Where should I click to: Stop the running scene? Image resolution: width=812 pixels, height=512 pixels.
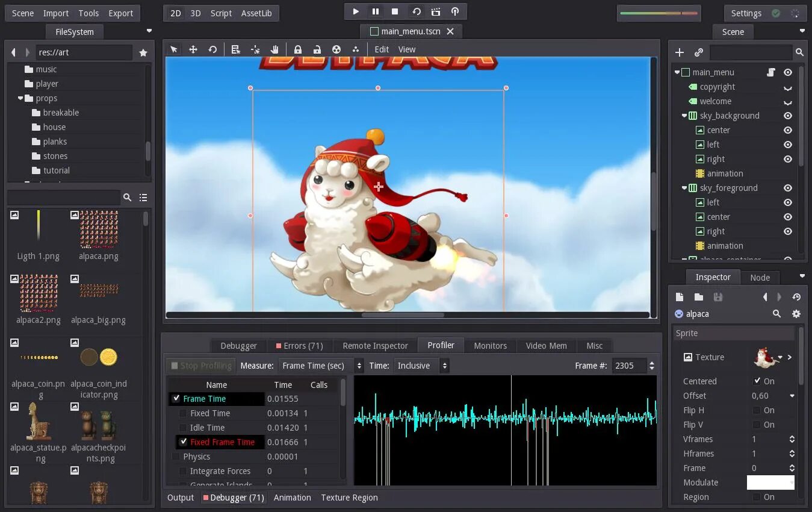point(395,11)
